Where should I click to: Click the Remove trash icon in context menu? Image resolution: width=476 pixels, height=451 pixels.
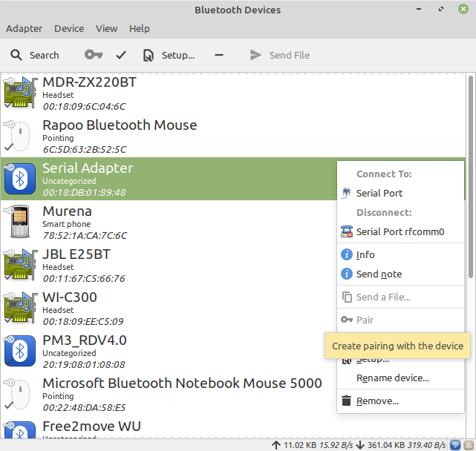click(346, 401)
